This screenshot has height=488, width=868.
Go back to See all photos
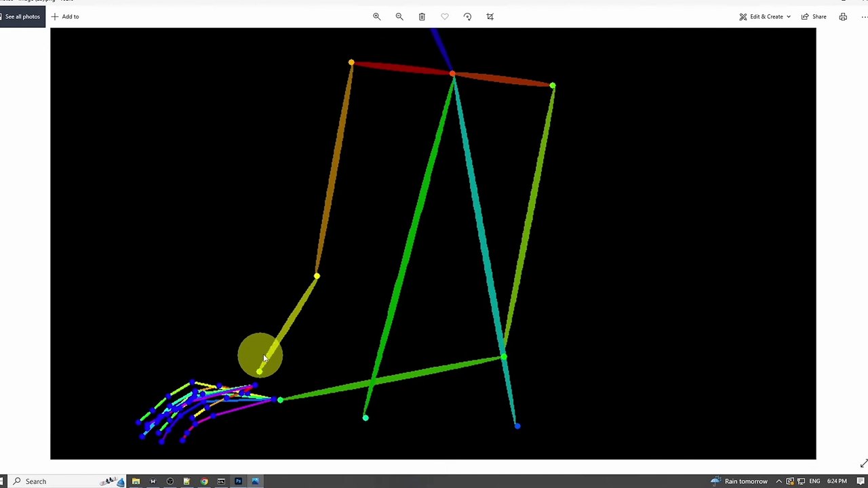tap(22, 16)
